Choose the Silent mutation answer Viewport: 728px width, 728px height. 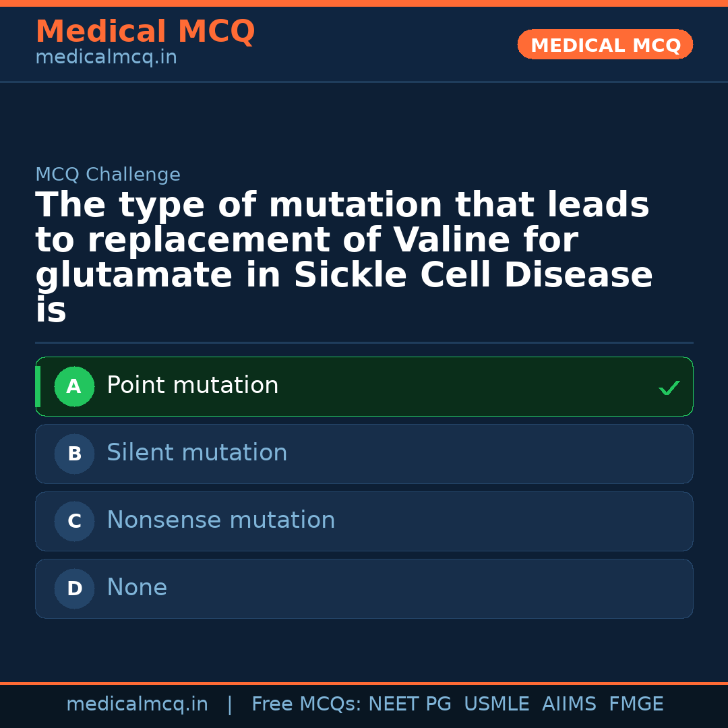tap(197, 453)
